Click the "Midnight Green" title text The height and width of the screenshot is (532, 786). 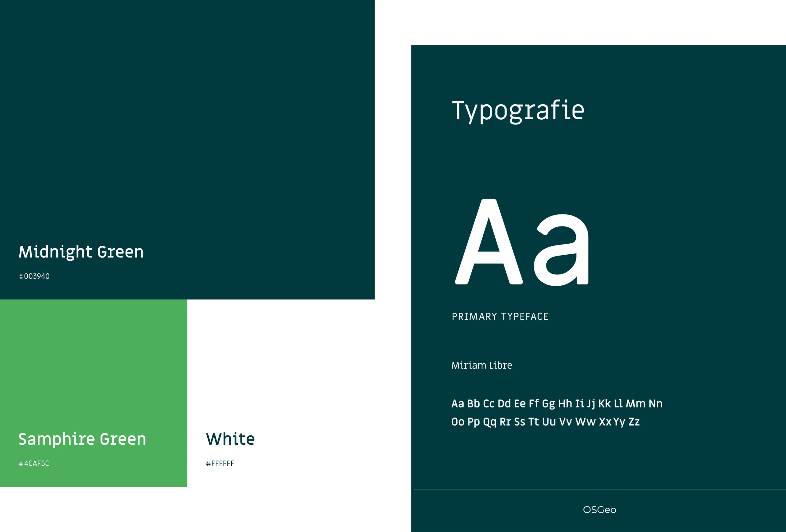81,252
